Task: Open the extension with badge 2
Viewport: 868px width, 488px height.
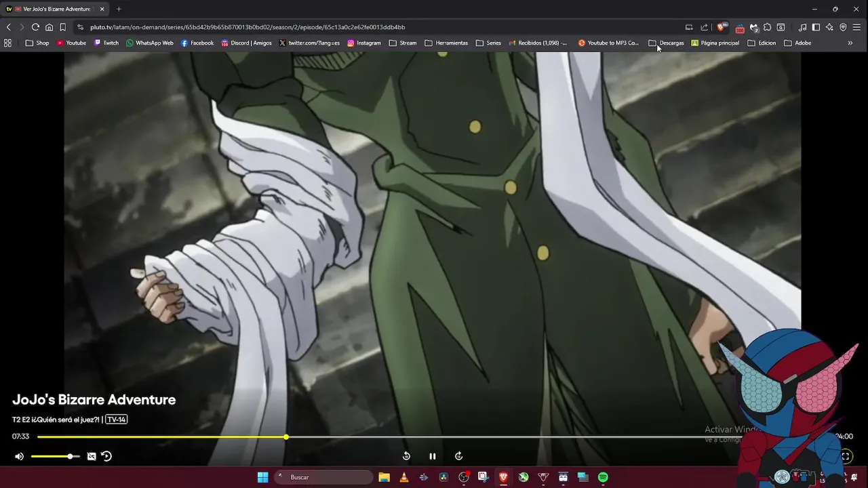Action: pos(753,28)
